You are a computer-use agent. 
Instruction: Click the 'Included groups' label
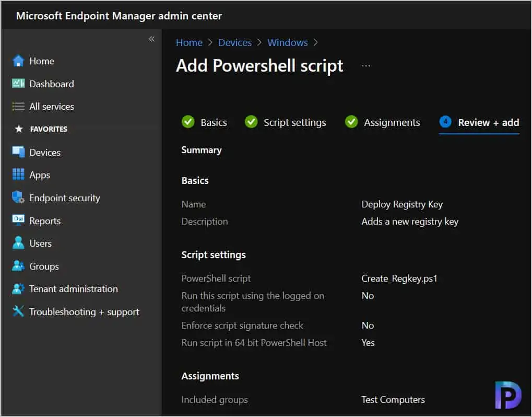[x=215, y=400]
